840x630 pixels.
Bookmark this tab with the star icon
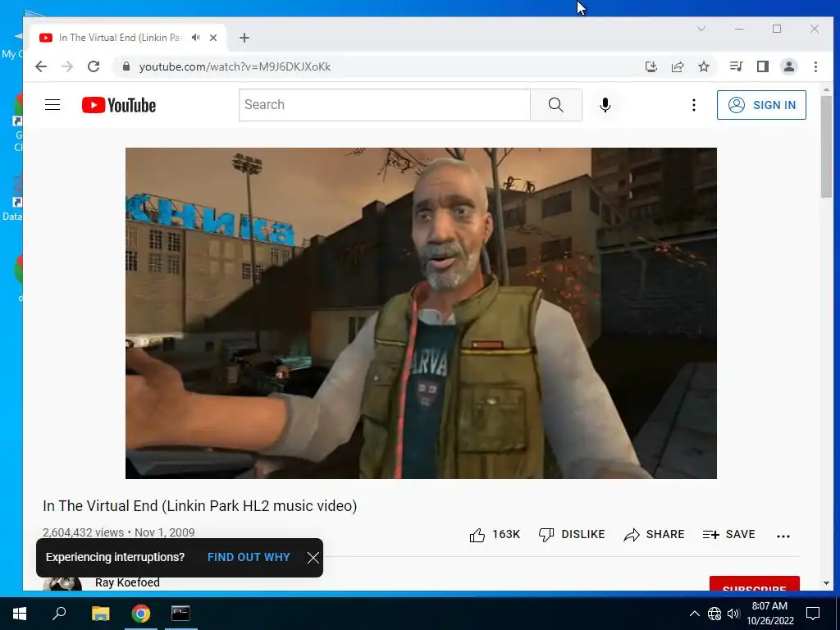click(x=704, y=66)
